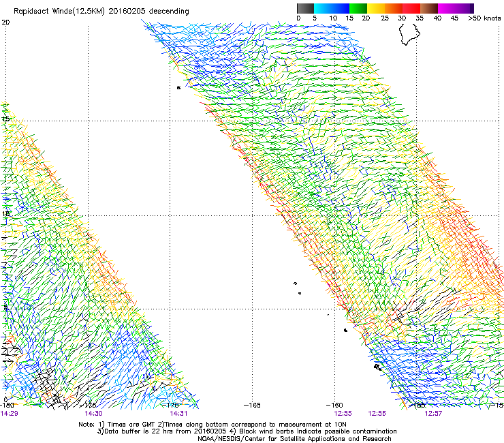Screen dimensions: 504x443
Task: Click legend label 45
Action: tap(454, 18)
